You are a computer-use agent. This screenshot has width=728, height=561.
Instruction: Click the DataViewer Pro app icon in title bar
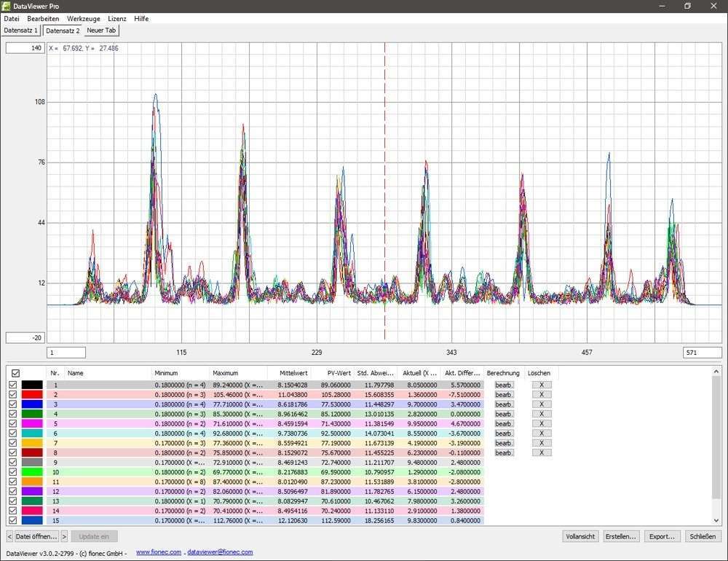point(7,6)
